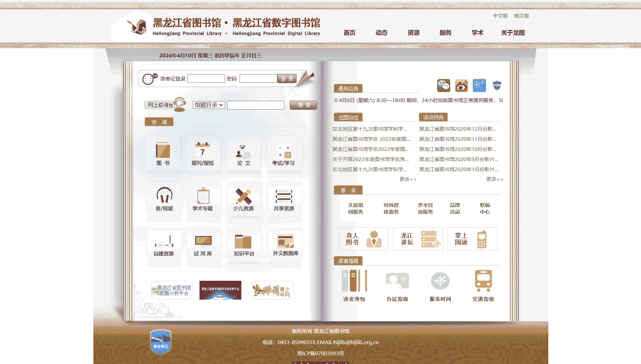This screenshot has width=641, height=364.
Task: Switch to 俄文版 language
Action: click(522, 16)
